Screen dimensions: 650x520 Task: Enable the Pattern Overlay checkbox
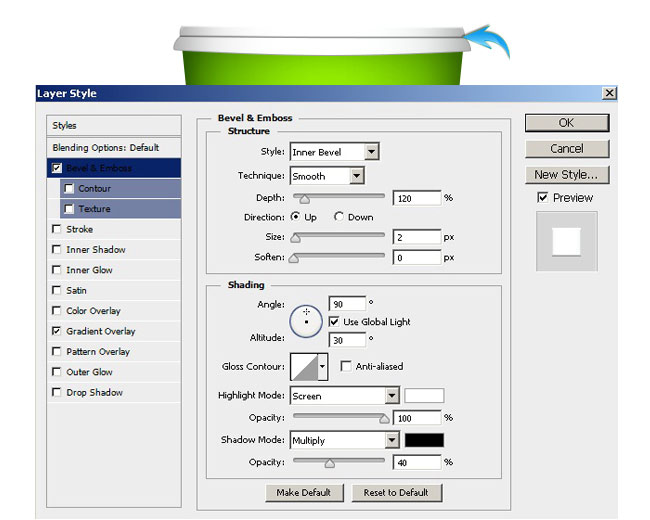56,351
